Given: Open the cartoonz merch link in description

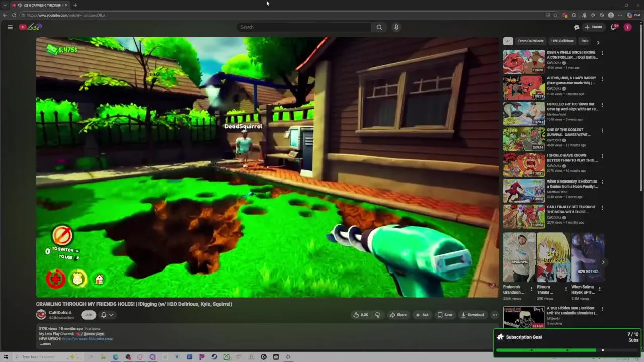Looking at the screenshot, I should 88,339.
